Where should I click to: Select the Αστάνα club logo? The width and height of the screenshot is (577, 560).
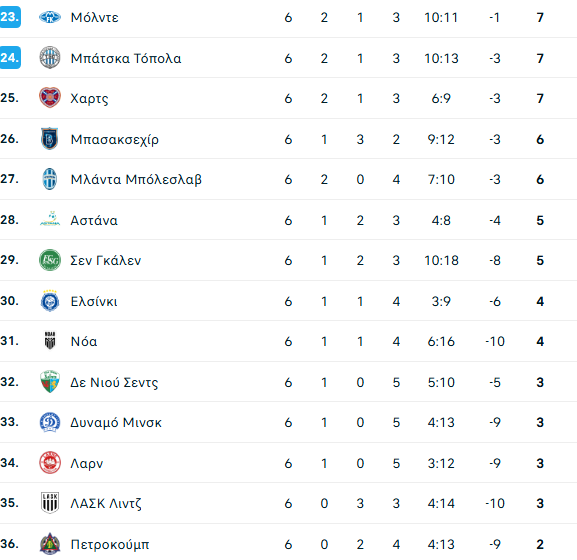50,219
